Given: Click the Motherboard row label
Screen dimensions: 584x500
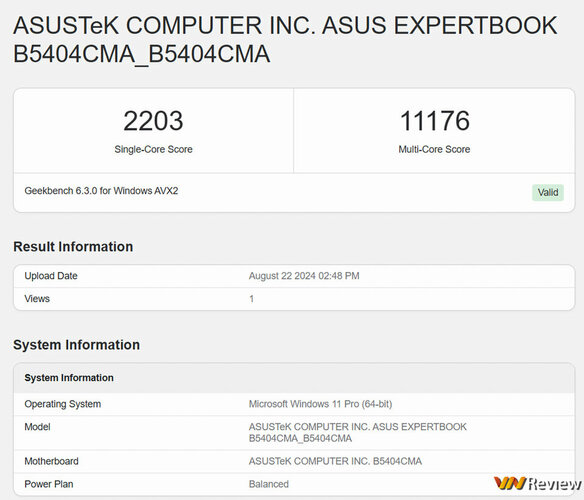Looking at the screenshot, I should point(51,461).
